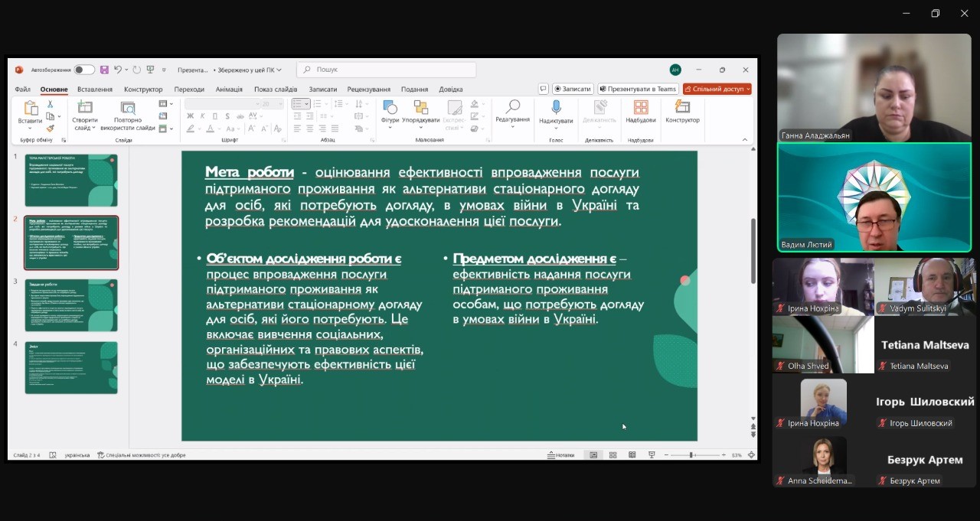Screen dimensions: 980x521
Task: Switch to the Анімація tab
Action: point(229,90)
